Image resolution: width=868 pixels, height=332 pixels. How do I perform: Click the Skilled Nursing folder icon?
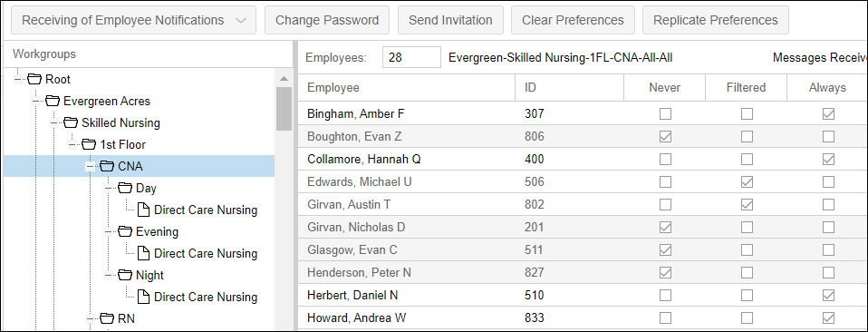pos(71,122)
